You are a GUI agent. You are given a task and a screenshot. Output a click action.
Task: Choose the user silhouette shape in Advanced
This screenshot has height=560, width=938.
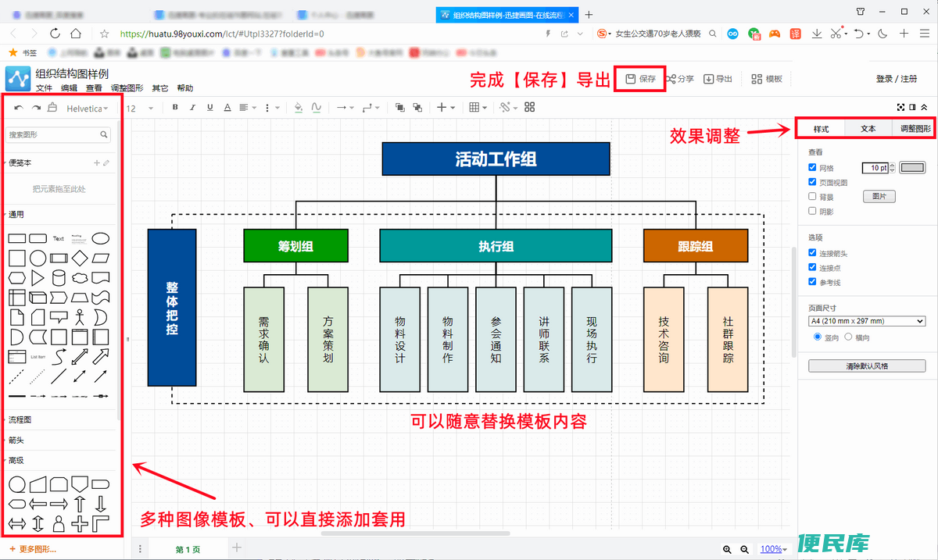point(59,523)
